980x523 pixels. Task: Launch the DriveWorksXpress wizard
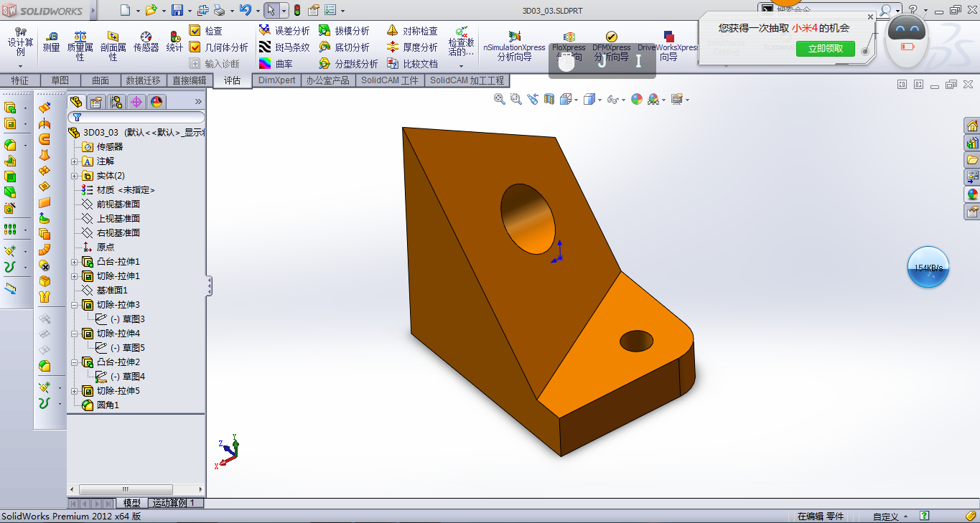pyautogui.click(x=668, y=46)
